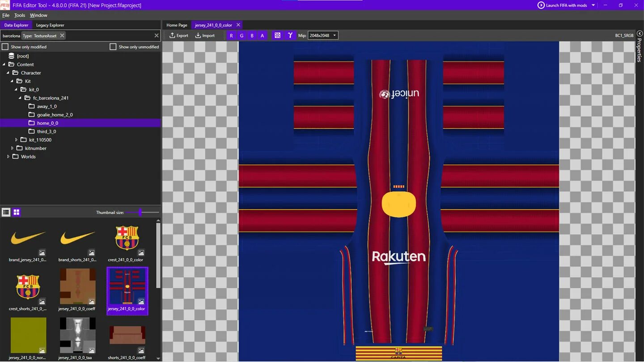This screenshot has width=644, height=362.
Task: Remove the Type: TextureAsset filter chip
Action: pyautogui.click(x=62, y=35)
